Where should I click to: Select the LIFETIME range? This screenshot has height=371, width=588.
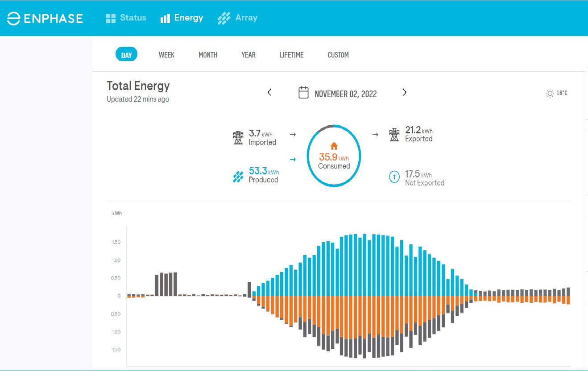(x=291, y=55)
